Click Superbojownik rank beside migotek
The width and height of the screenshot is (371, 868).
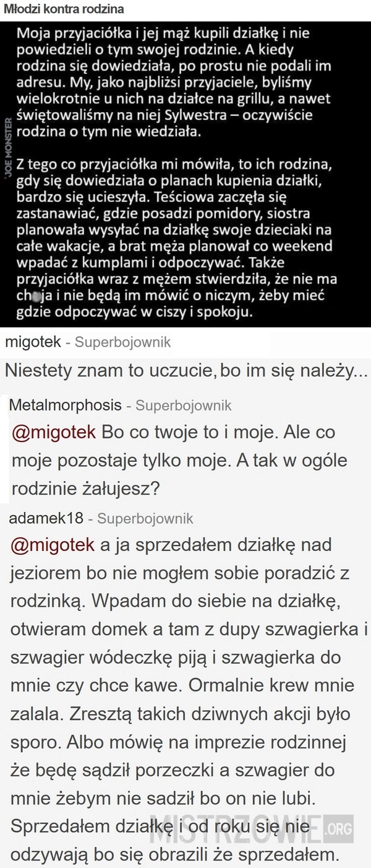point(122,342)
